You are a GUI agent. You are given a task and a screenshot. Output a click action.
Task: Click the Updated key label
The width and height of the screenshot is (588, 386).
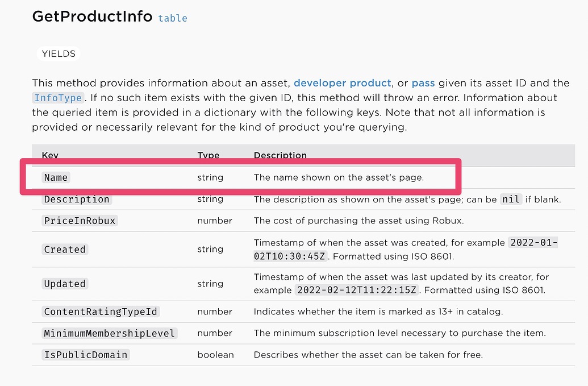[65, 284]
